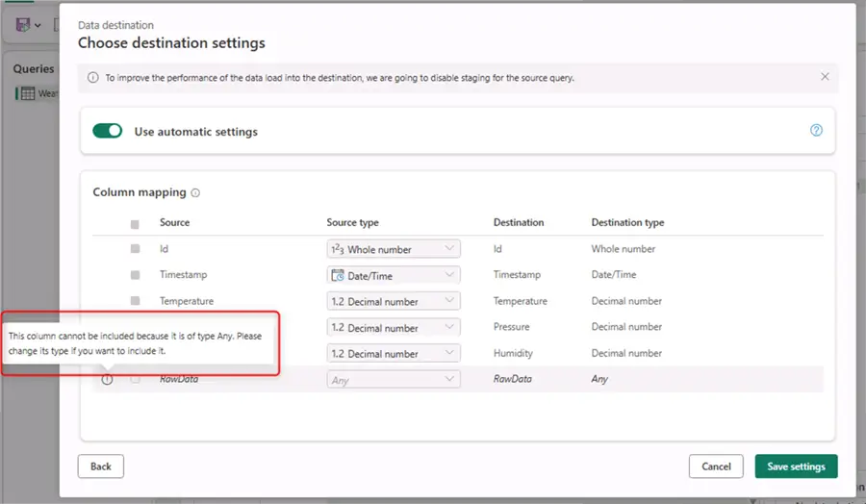
Task: Open help for automatic settings
Action: 816,130
